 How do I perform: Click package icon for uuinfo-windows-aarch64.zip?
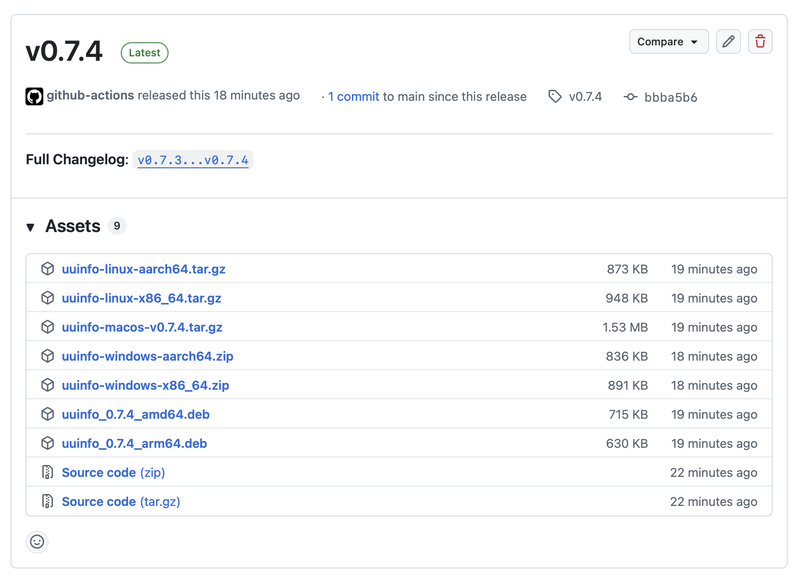(47, 356)
